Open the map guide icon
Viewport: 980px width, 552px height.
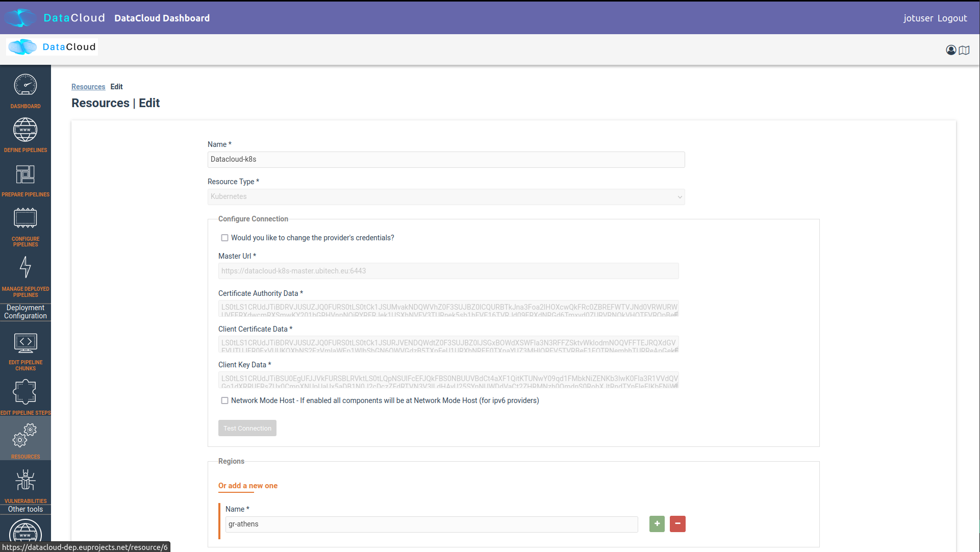(964, 50)
